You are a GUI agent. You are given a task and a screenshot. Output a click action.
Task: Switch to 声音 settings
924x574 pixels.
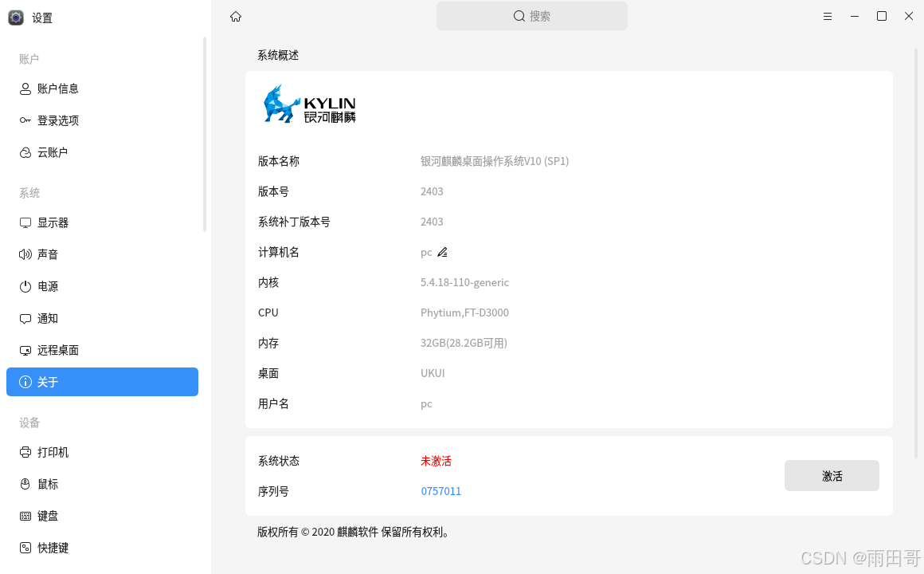[x=102, y=254]
